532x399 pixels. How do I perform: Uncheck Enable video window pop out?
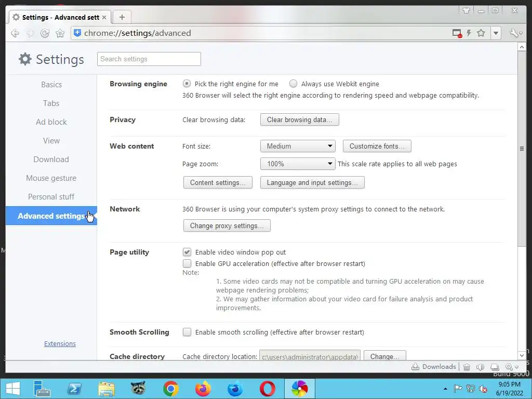click(187, 252)
